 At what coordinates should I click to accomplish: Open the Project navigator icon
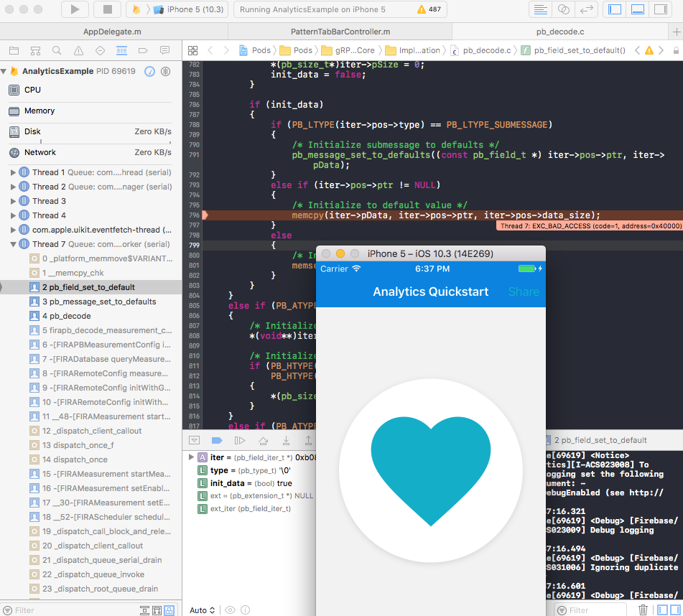(x=14, y=50)
